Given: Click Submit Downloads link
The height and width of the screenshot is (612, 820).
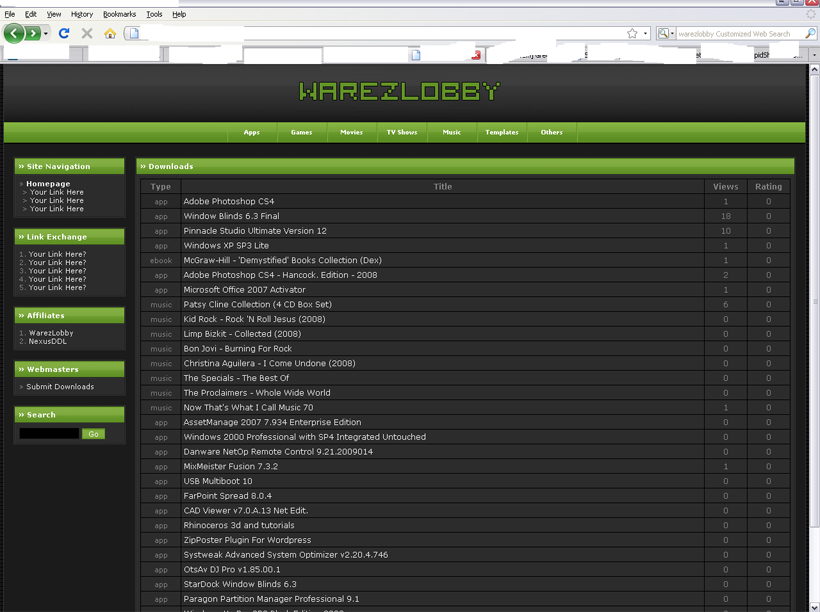Looking at the screenshot, I should coord(60,387).
